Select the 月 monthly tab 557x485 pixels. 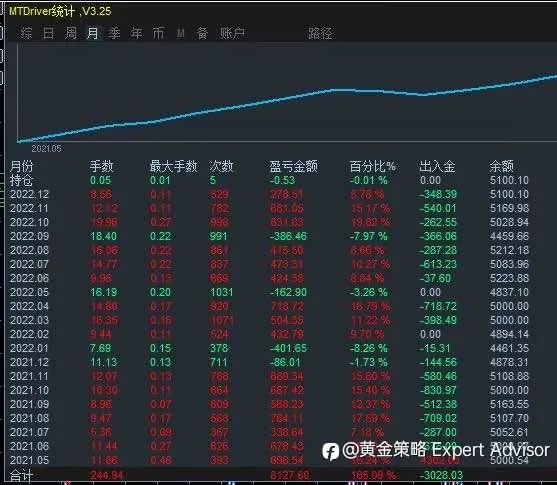93,34
